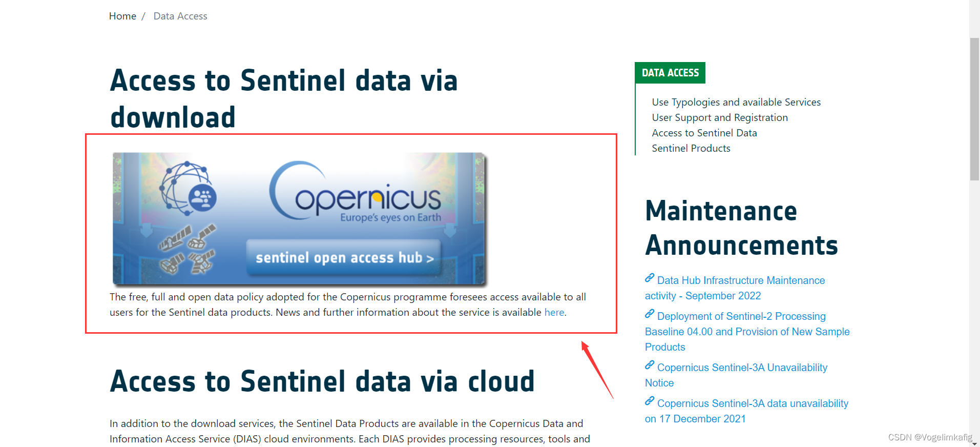This screenshot has width=980, height=447.
Task: Click the 'Access to Sentinel data via download' heading
Action: click(x=284, y=99)
